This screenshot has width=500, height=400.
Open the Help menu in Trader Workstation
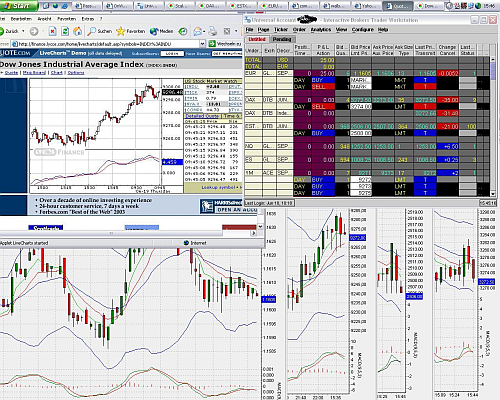click(383, 30)
